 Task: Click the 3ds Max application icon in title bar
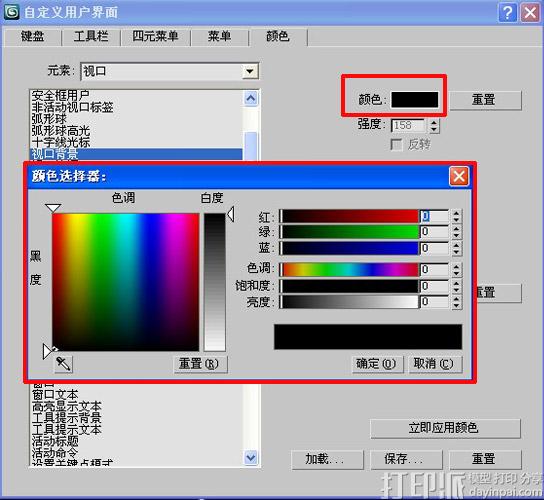click(x=11, y=12)
